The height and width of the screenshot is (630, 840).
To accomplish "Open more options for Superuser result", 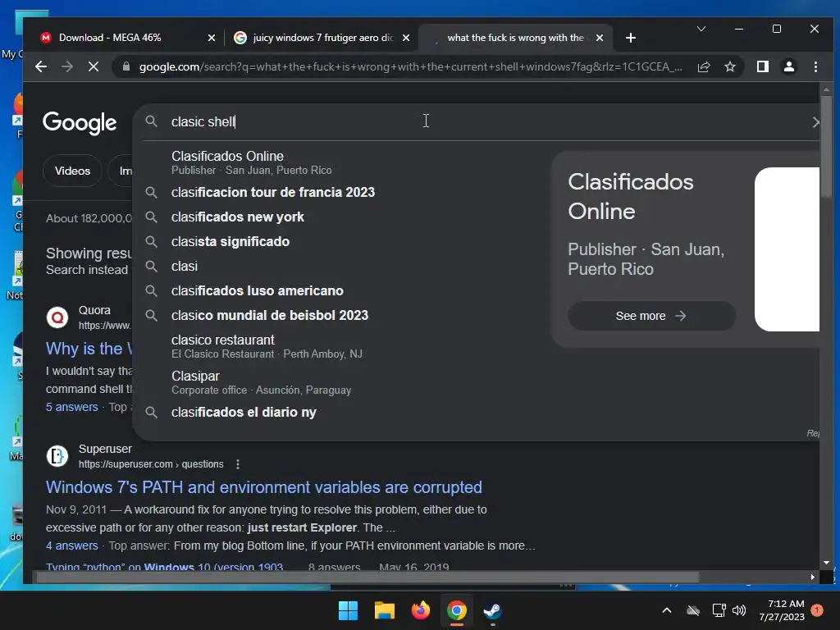I will [x=238, y=464].
